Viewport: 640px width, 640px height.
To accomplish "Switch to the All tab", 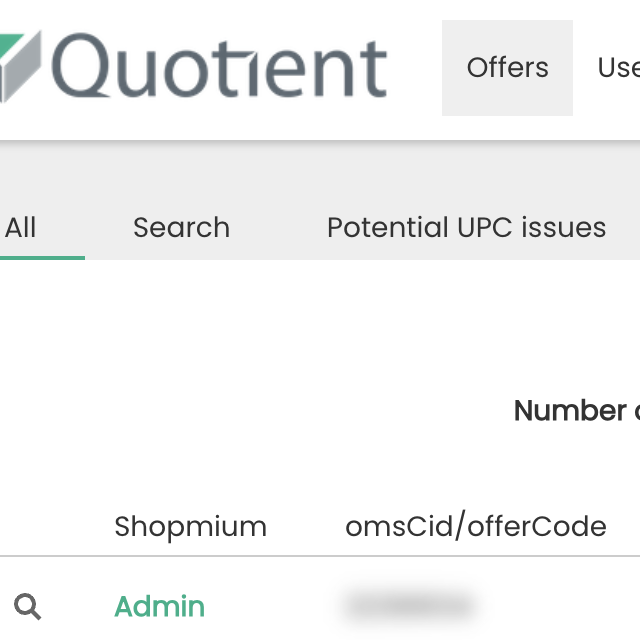I will (x=20, y=227).
